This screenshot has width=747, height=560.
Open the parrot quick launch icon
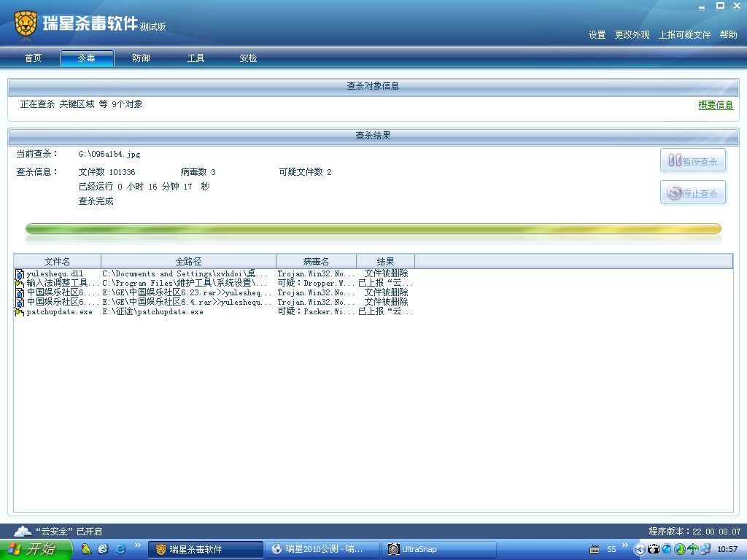(x=86, y=549)
